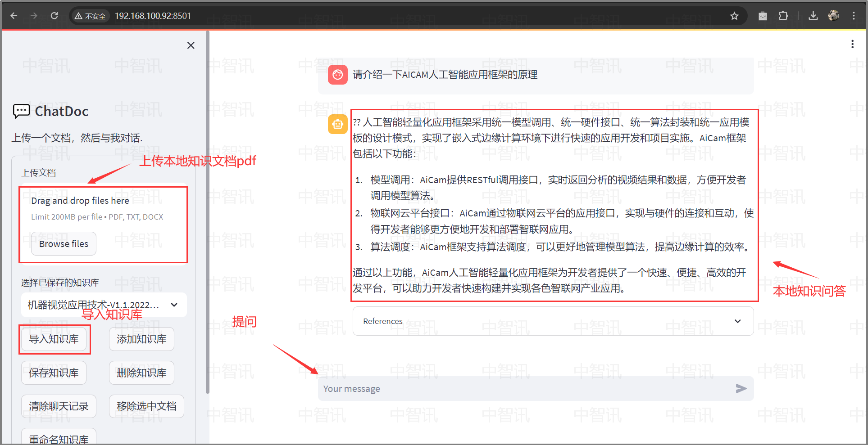Click the send message arrow icon
868x445 pixels.
[x=741, y=388]
